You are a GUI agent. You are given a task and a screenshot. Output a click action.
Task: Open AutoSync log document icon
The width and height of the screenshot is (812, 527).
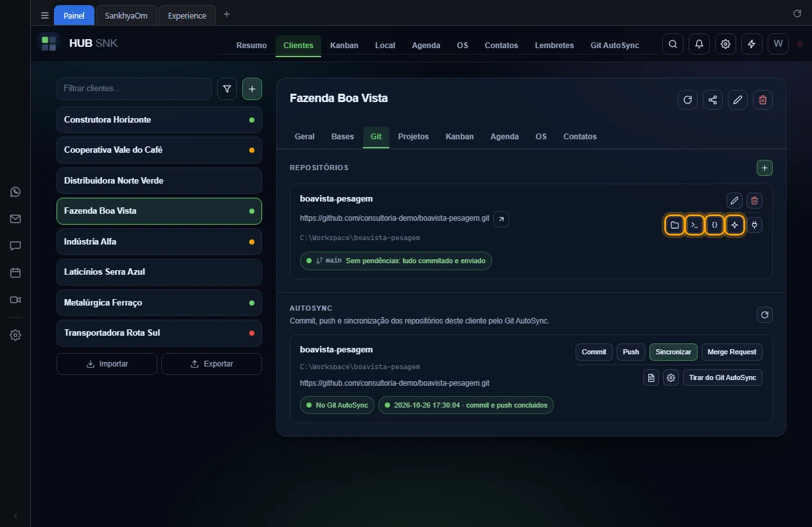coord(651,377)
